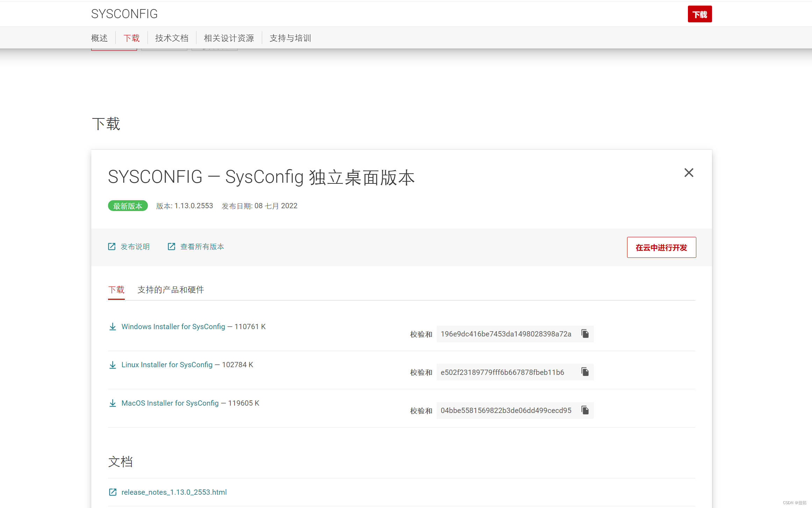
Task: Select the 下载 tab inside the dialog
Action: pyautogui.click(x=116, y=290)
